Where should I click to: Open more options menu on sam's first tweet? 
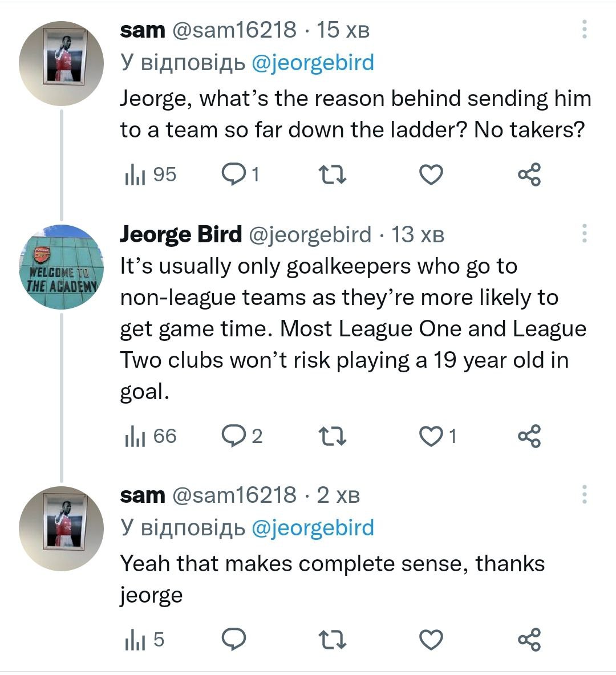point(585,30)
